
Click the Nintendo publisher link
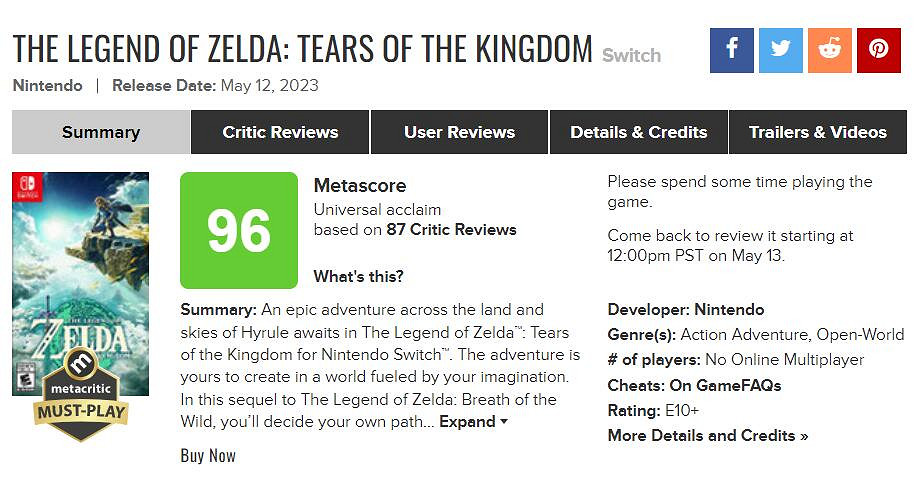(47, 85)
